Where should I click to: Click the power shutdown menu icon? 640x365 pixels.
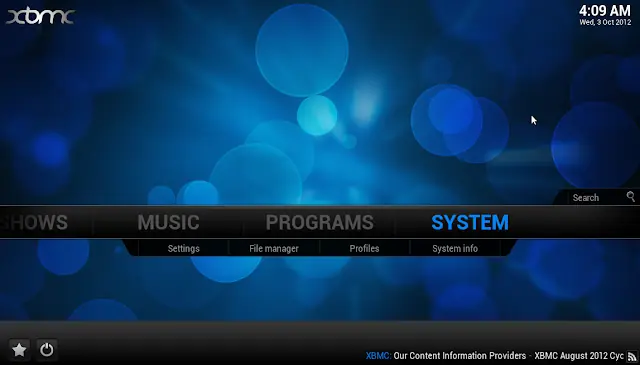click(x=47, y=349)
